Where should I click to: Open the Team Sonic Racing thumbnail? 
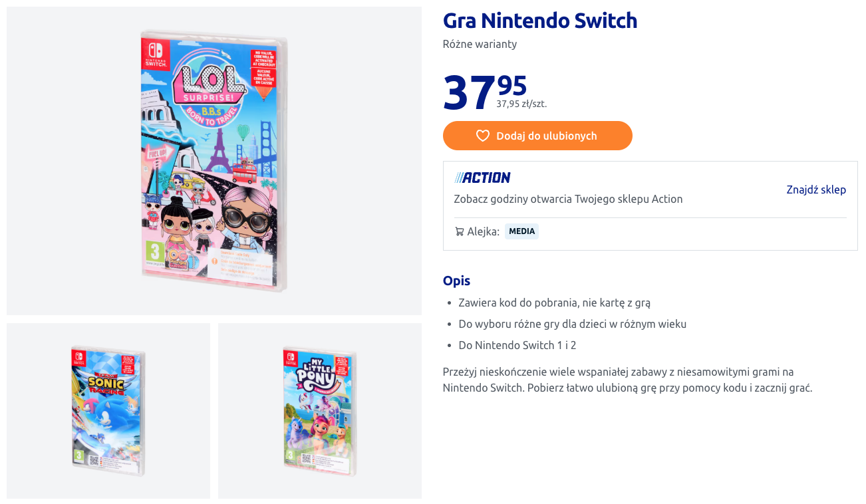pos(108,411)
